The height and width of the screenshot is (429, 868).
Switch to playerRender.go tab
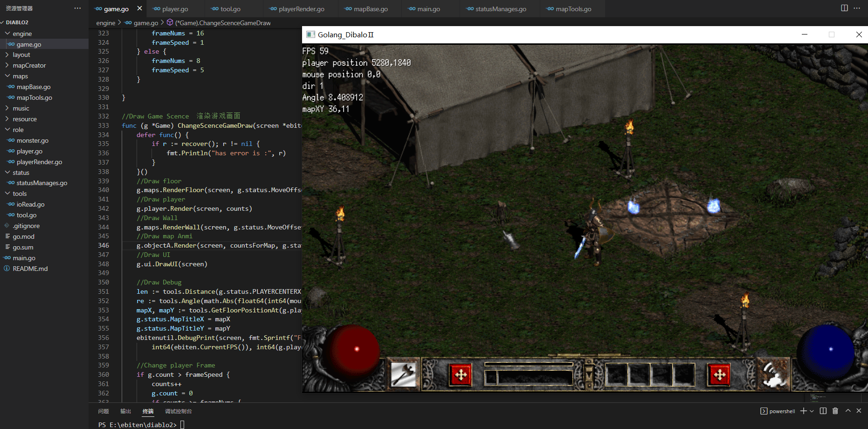pyautogui.click(x=301, y=9)
